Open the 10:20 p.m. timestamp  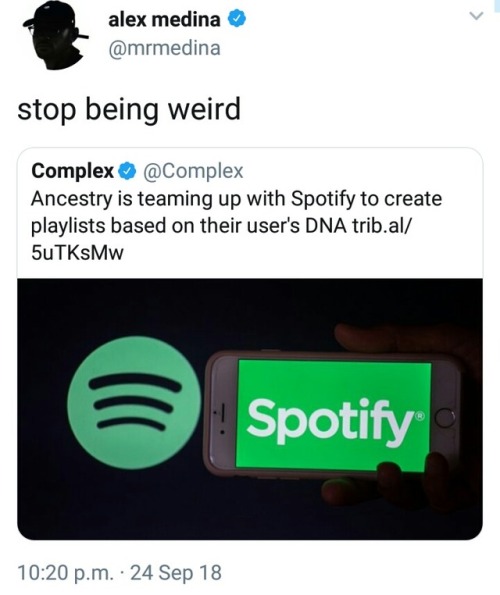65,573
